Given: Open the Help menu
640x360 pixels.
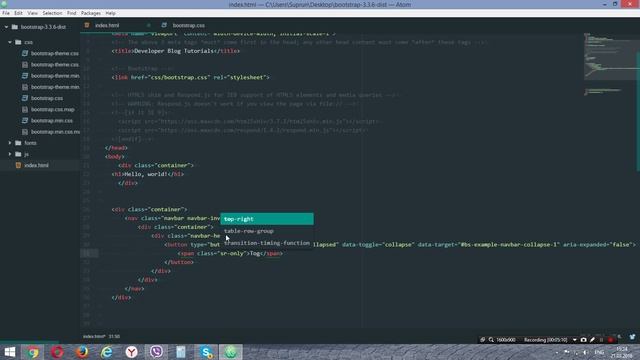Looking at the screenshot, I should click(110, 13).
